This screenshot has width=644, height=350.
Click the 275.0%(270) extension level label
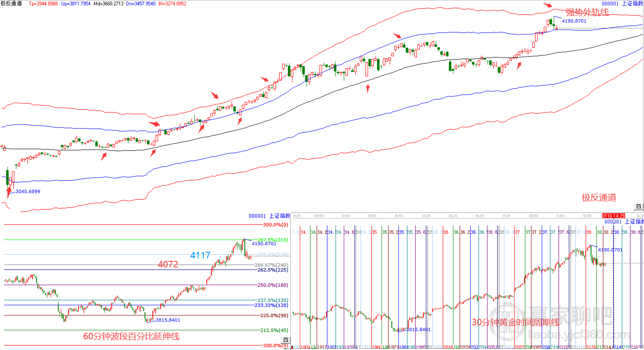click(x=273, y=255)
